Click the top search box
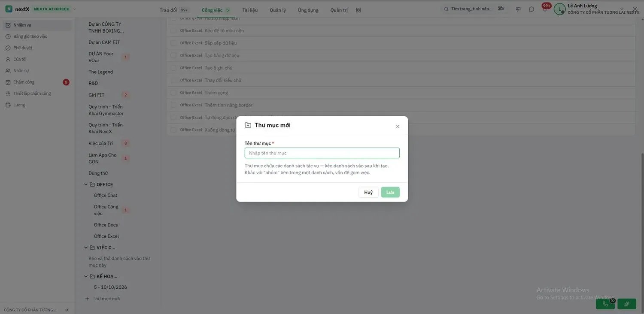The height and width of the screenshot is (314, 644). [x=474, y=9]
